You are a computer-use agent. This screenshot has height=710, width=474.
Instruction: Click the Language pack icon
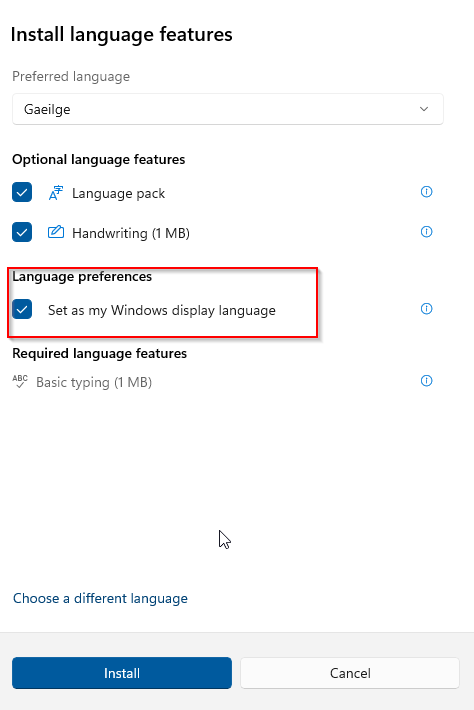coord(56,193)
